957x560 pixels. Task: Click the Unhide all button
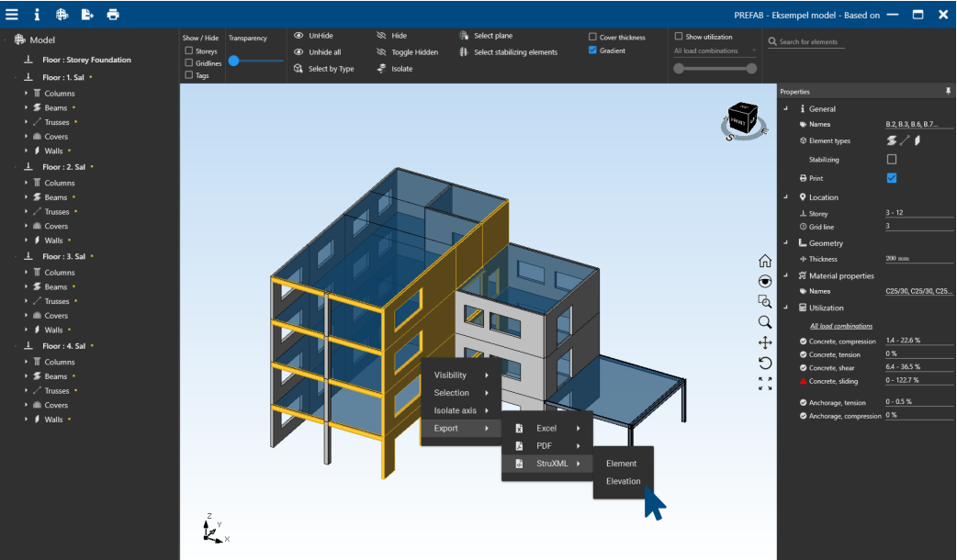point(318,51)
